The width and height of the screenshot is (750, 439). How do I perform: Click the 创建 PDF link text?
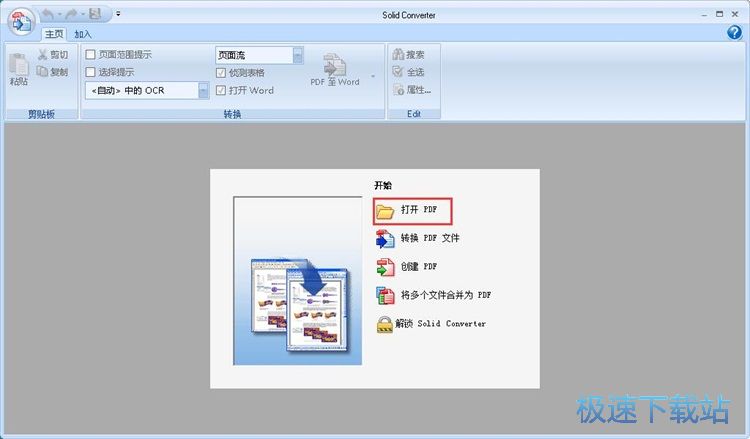[419, 266]
